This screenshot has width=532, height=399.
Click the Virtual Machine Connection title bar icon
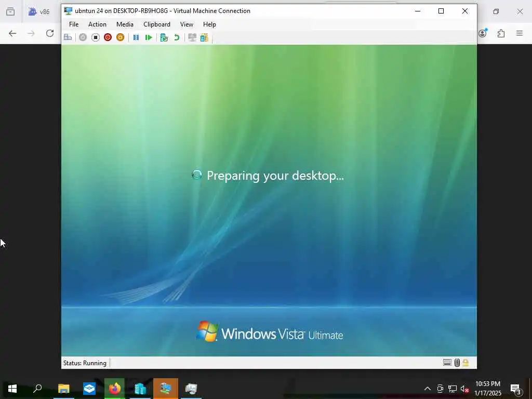68,11
